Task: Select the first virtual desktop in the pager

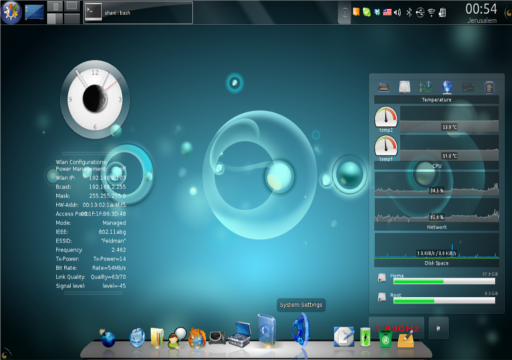Action: pos(55,7)
